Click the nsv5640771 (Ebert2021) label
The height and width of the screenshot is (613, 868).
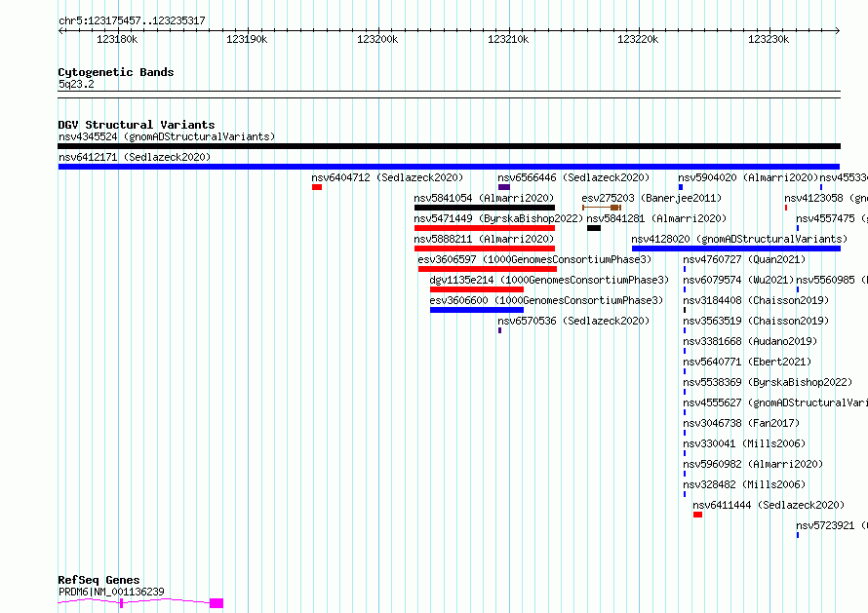coord(747,362)
